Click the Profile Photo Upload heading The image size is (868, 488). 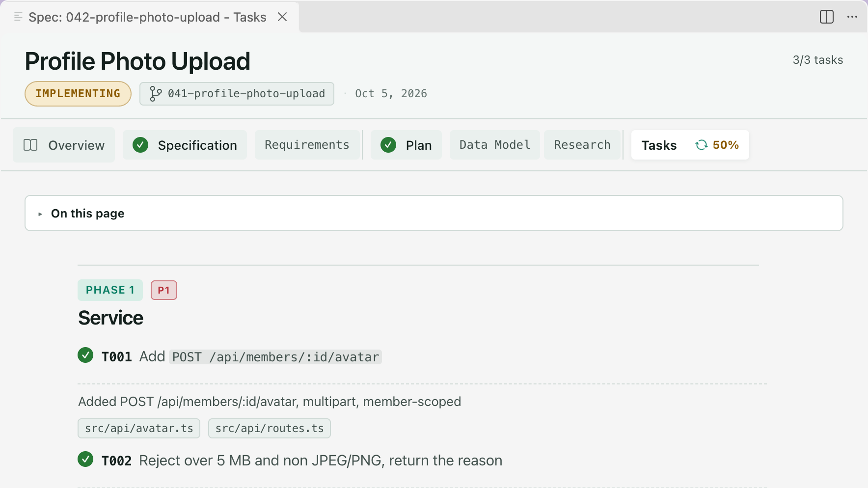pos(137,61)
